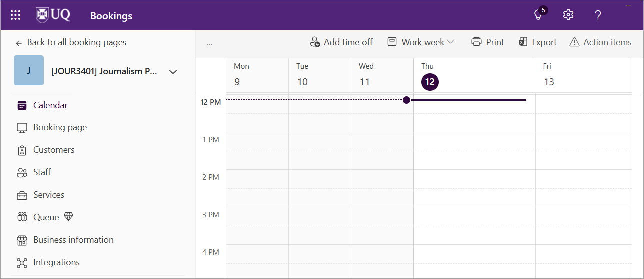Expand the JOUR3401 booking page switcher

(173, 72)
